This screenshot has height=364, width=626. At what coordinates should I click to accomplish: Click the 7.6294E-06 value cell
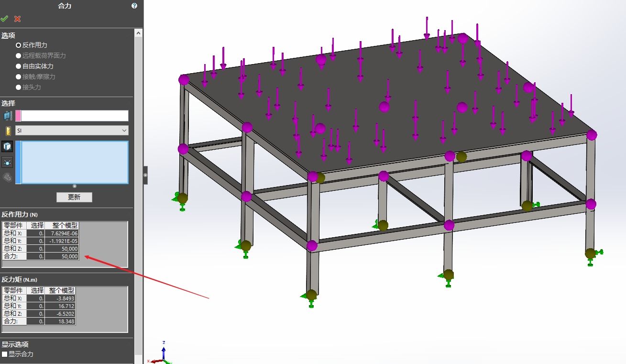[62, 233]
